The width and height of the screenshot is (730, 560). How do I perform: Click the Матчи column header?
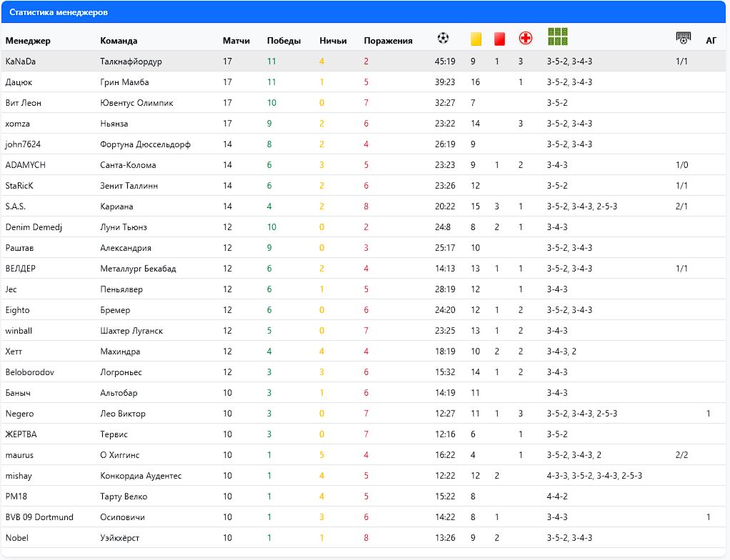(236, 41)
